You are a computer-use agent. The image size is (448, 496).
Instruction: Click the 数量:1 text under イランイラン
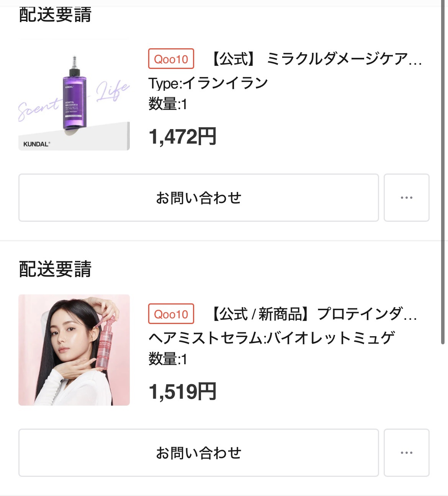coord(168,104)
